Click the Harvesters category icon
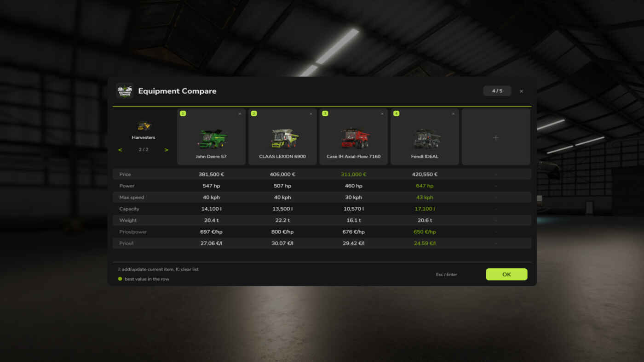The width and height of the screenshot is (644, 362). click(144, 126)
